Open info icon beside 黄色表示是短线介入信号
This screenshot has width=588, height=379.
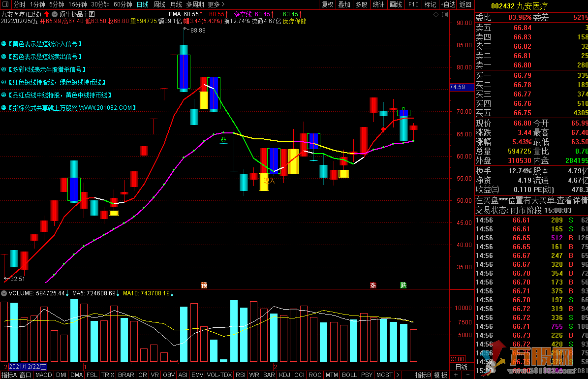tap(4, 44)
